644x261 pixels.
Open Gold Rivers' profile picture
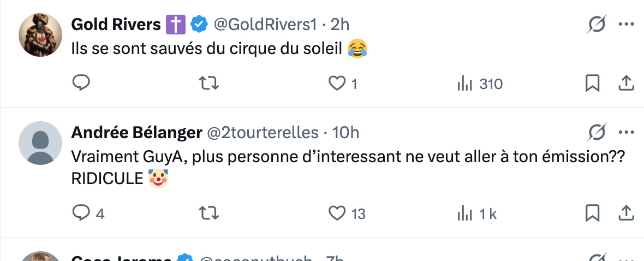click(x=40, y=35)
